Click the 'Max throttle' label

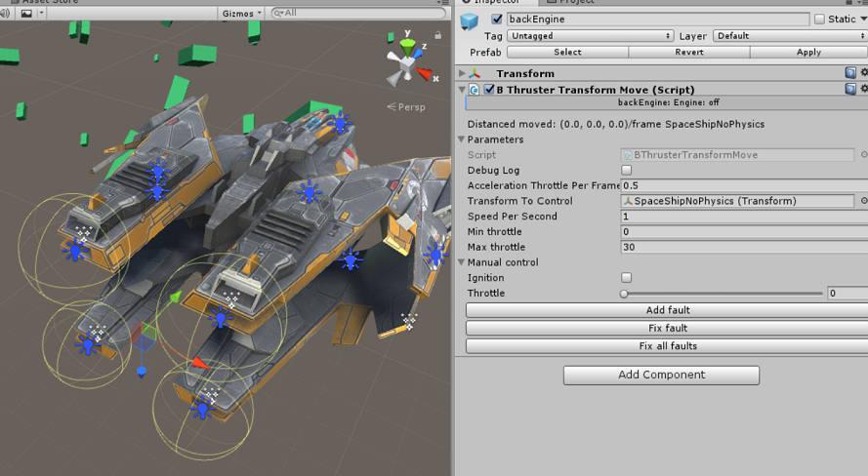[x=496, y=247]
